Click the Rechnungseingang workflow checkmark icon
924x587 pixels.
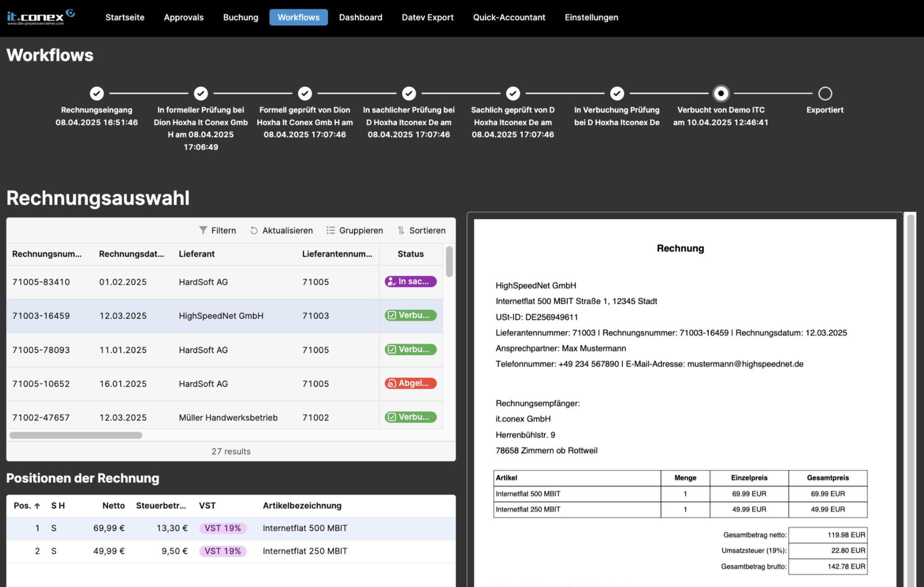97,93
